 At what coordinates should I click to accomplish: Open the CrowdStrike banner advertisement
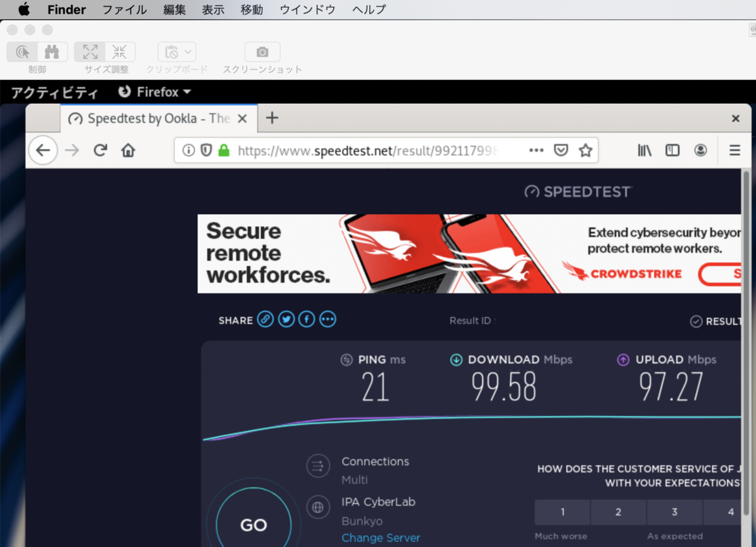pos(469,253)
